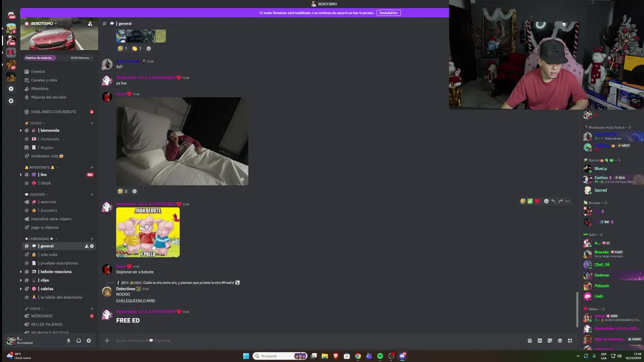Open emoji picker in message bar
Screen dimensions: 644x362
point(560,341)
